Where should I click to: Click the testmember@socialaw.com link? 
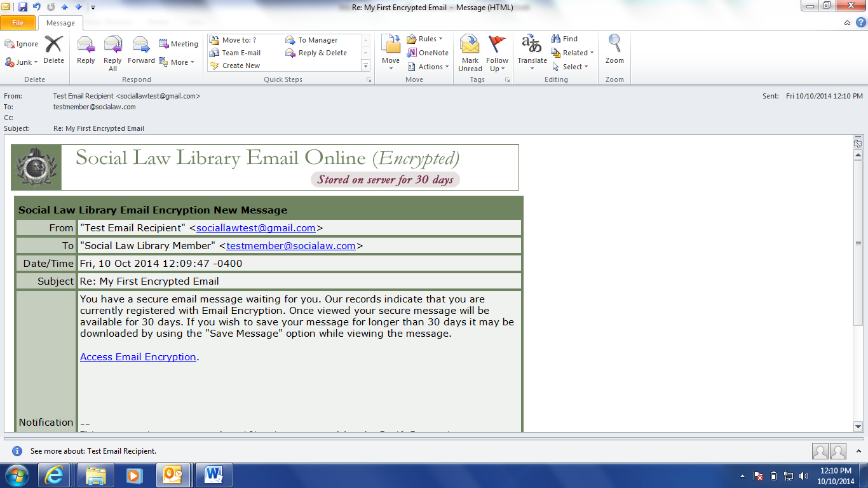point(291,245)
